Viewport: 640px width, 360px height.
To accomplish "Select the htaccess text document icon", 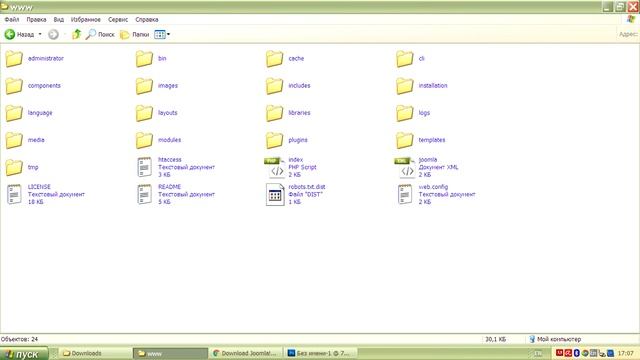I will click(144, 167).
